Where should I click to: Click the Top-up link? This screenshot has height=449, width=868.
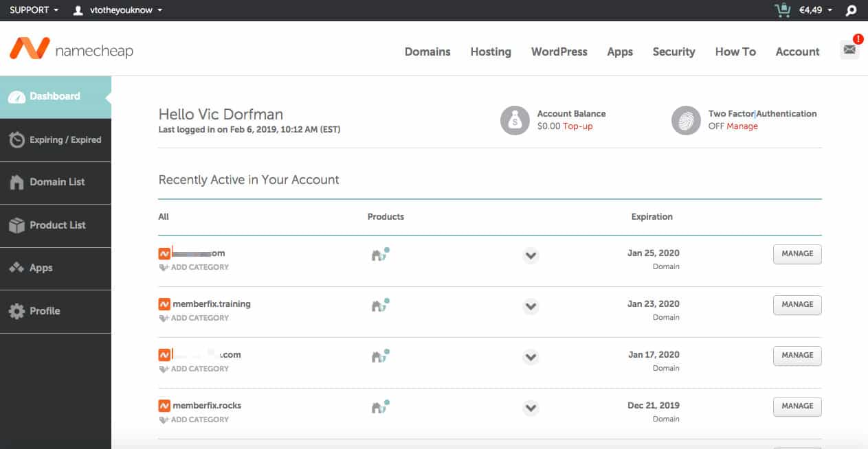pos(577,126)
